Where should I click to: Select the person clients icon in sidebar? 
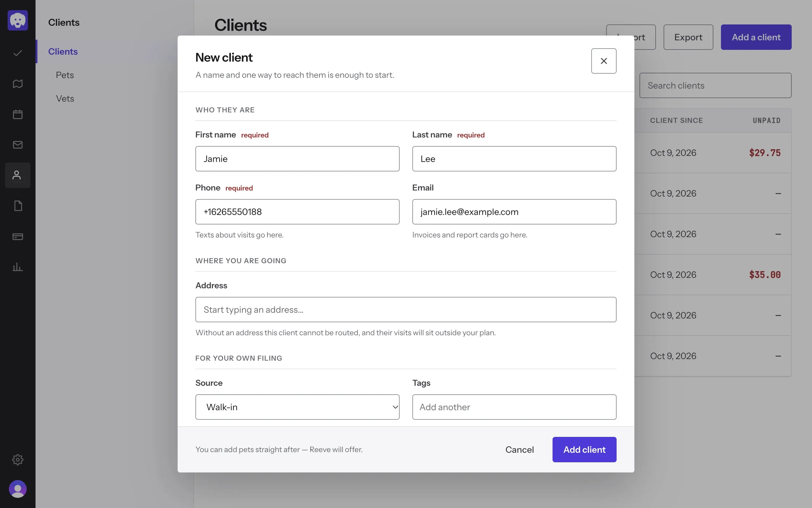(x=17, y=175)
